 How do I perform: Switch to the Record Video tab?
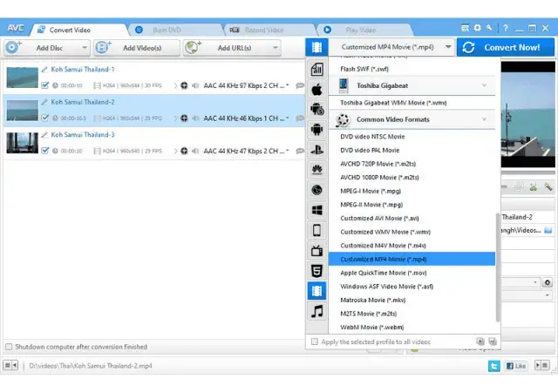coord(263,30)
